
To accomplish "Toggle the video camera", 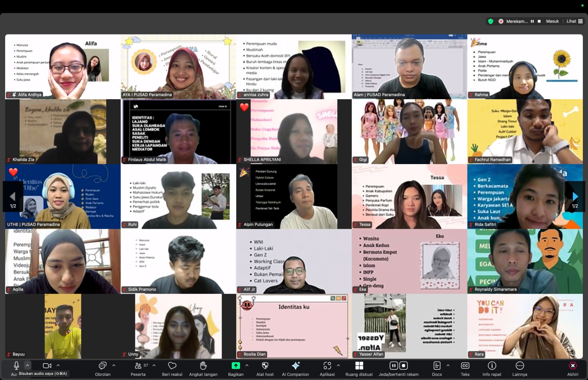I will 47,366.
